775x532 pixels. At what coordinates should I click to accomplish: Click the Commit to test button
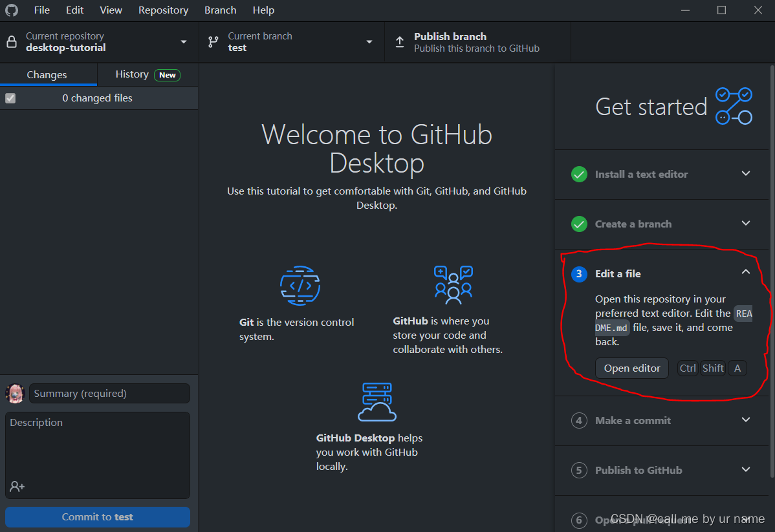97,516
